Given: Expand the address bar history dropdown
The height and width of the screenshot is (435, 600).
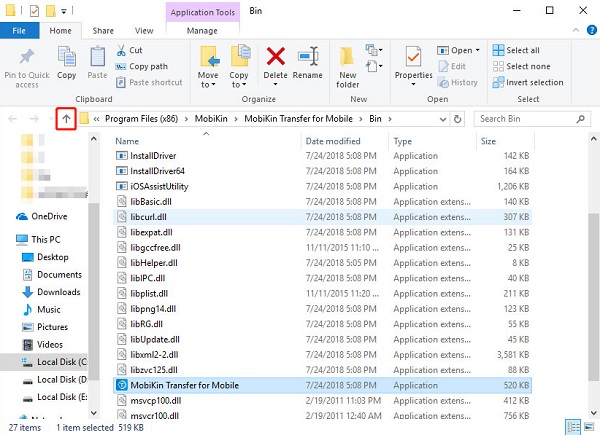Looking at the screenshot, I should (443, 119).
